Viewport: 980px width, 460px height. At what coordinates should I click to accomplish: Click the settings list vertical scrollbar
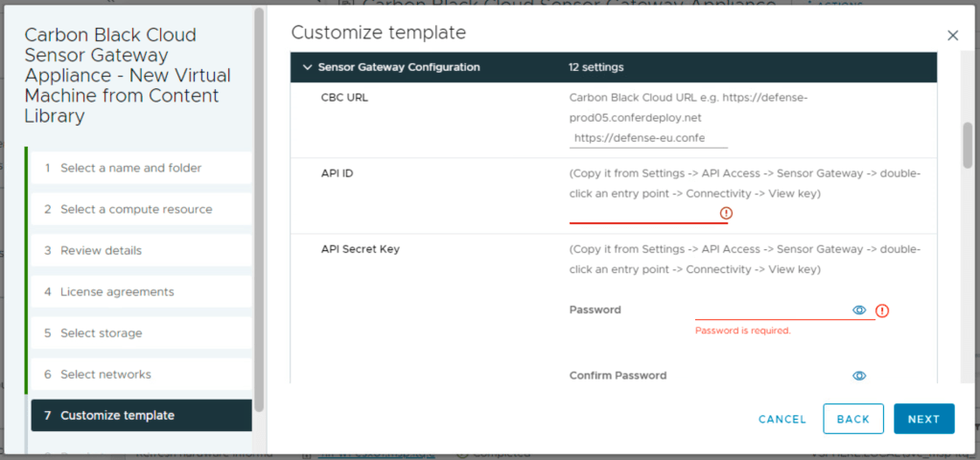coord(968,144)
